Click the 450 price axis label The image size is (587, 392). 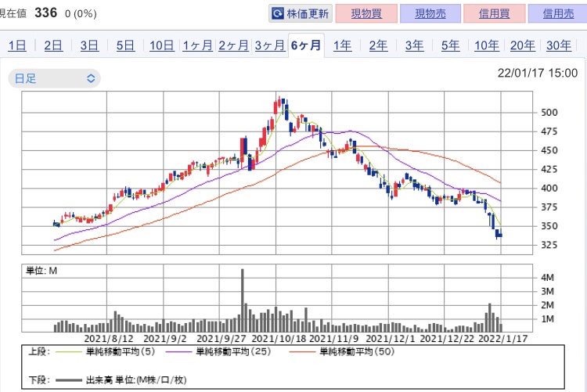point(549,150)
